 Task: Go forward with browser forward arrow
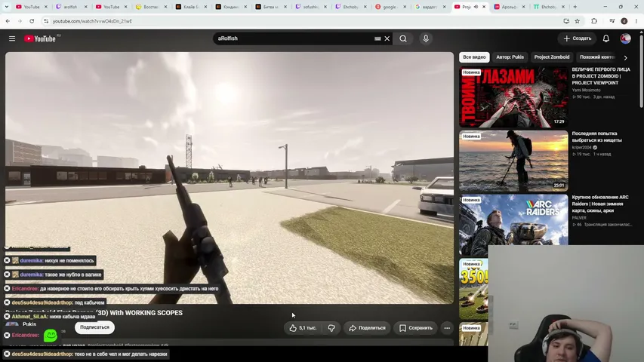point(20,21)
